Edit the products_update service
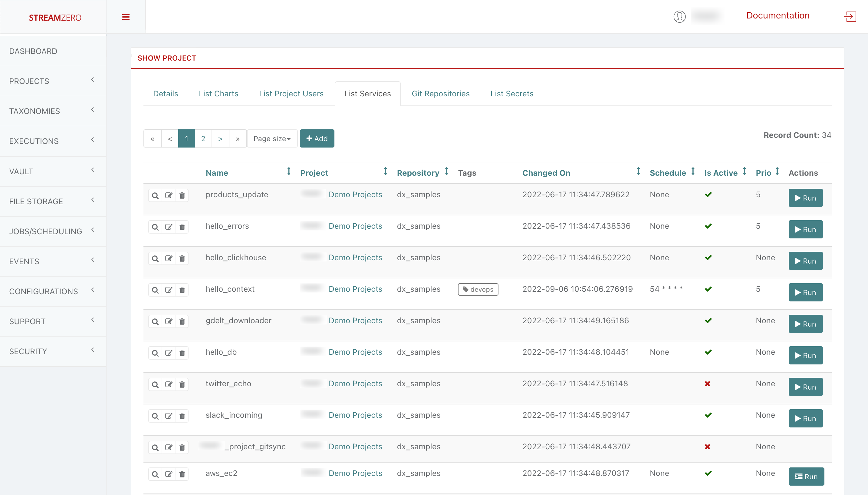868x495 pixels. 169,195
